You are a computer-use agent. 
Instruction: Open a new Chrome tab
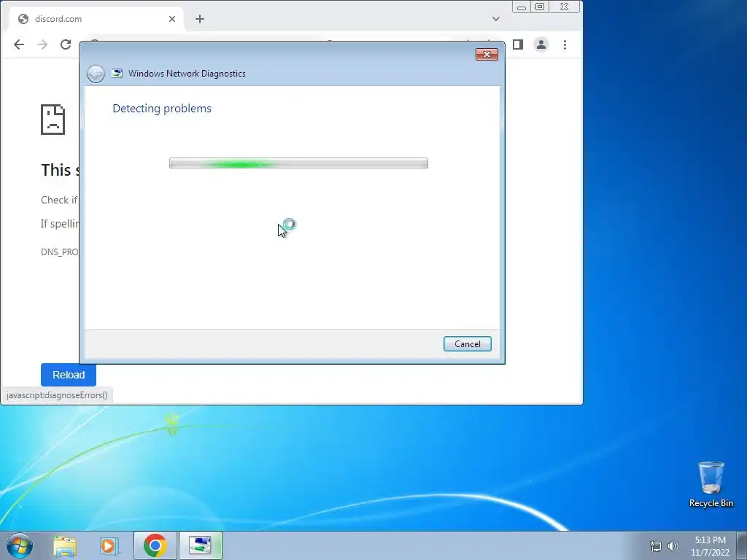point(200,19)
